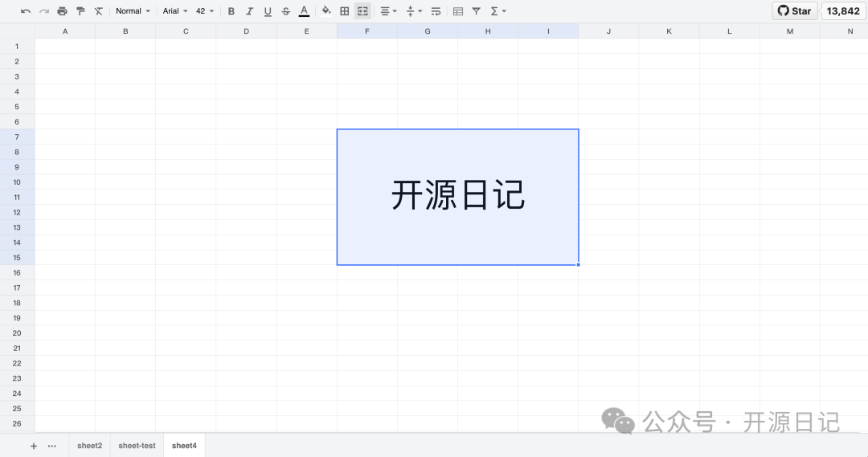Toggle bold formatting
The width and height of the screenshot is (868, 457).
pyautogui.click(x=231, y=11)
